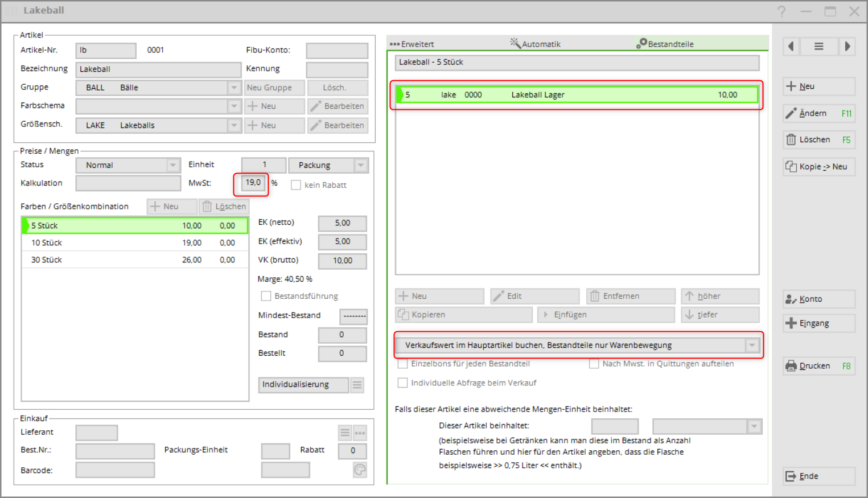Expand the Gruppe dropdown
Viewport: 868px width, 498px height.
click(234, 88)
